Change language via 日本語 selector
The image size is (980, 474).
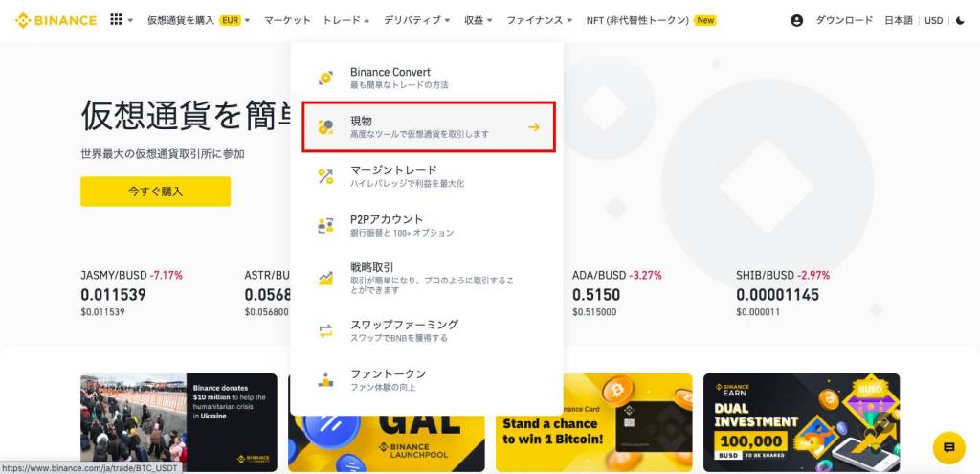[x=898, y=20]
